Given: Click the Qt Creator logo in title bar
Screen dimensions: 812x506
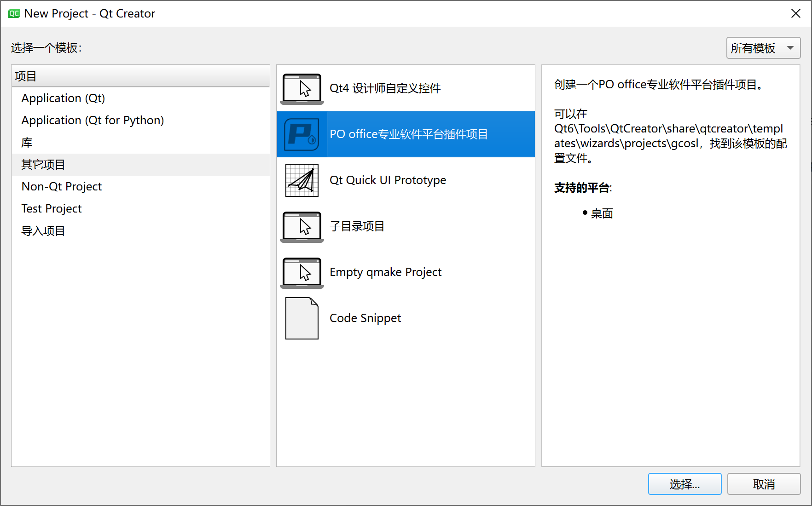Looking at the screenshot, I should [x=14, y=14].
